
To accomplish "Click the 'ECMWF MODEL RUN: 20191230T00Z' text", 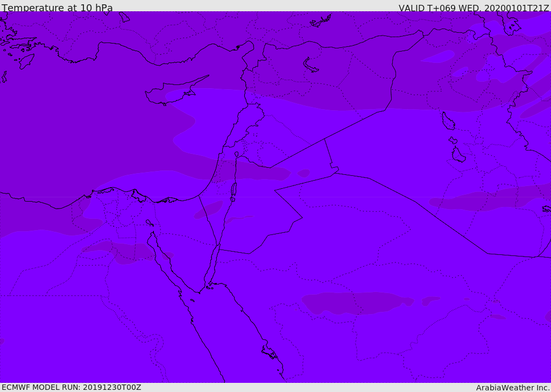I will pyautogui.click(x=72, y=387).
